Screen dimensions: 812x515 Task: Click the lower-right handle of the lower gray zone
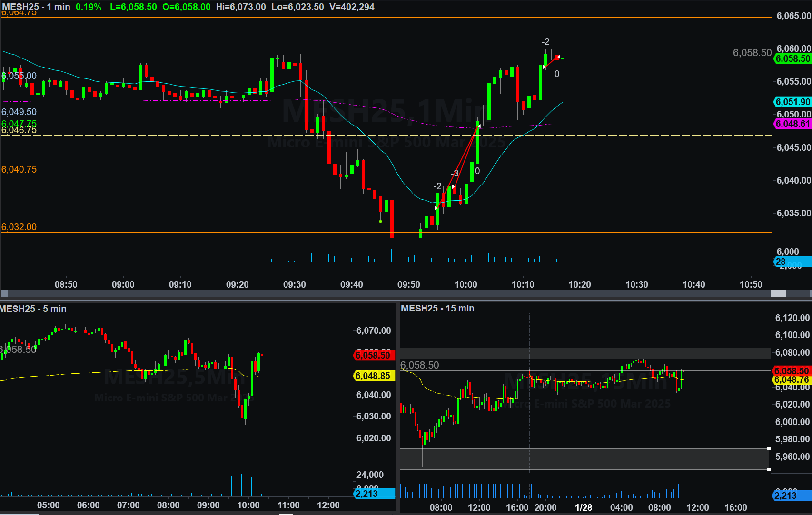(769, 469)
